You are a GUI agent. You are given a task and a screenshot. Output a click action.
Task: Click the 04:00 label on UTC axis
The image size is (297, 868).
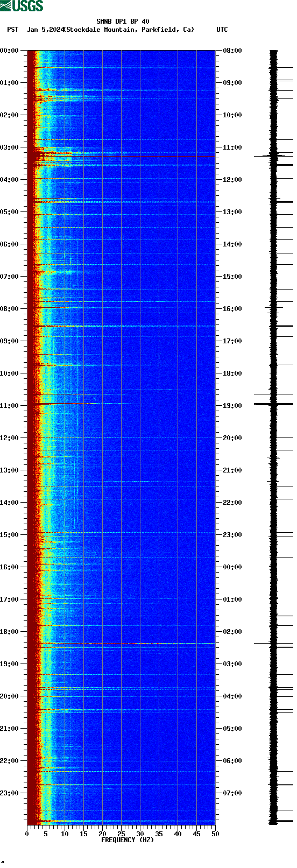click(x=232, y=696)
